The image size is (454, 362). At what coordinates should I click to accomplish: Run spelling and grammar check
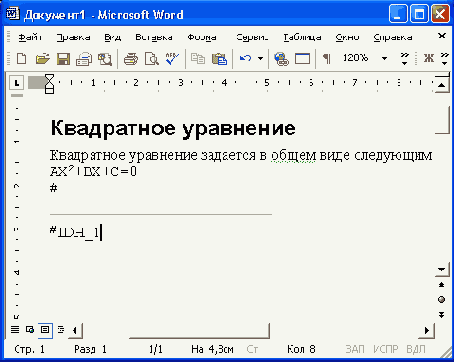(x=172, y=59)
